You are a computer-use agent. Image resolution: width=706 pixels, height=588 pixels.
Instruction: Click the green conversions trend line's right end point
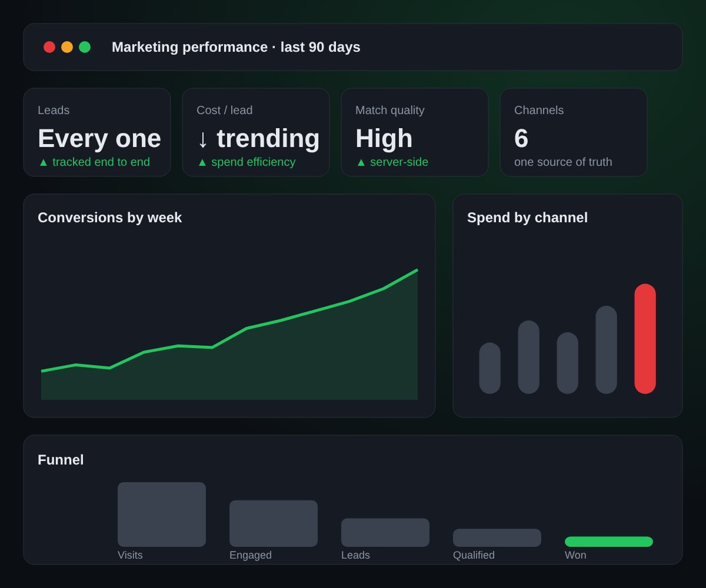pos(417,270)
